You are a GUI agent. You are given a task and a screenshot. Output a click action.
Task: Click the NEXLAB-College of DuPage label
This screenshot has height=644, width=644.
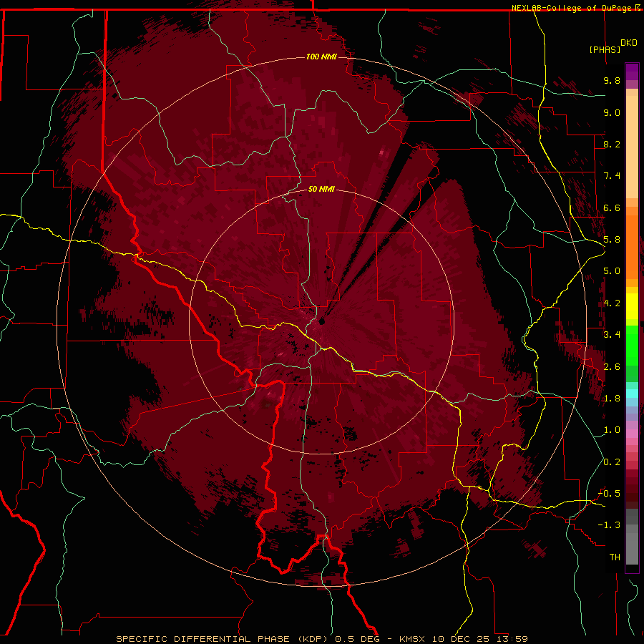571,8
